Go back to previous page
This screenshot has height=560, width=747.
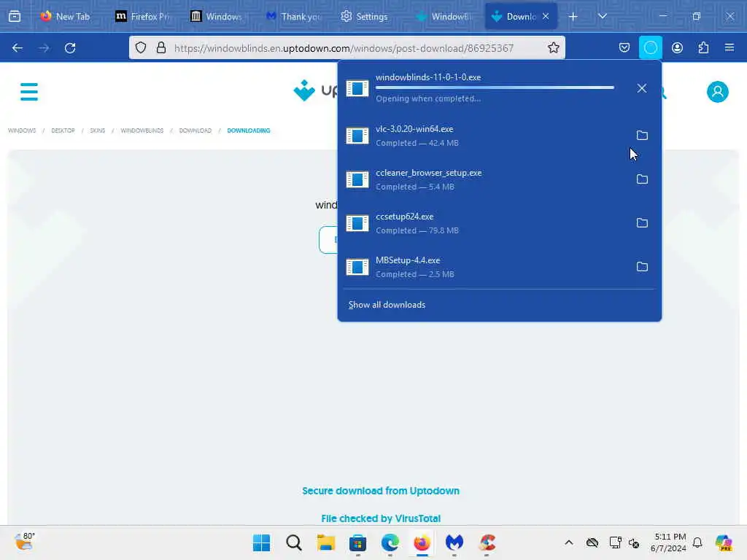point(18,47)
